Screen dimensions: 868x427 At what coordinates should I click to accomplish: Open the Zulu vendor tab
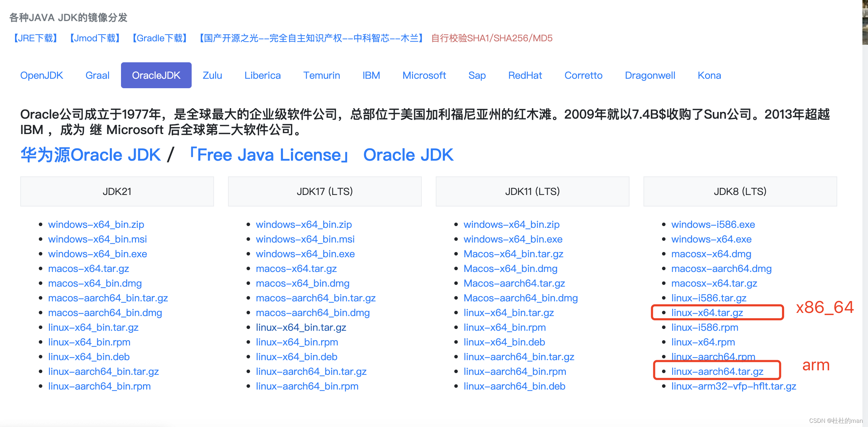coord(212,75)
